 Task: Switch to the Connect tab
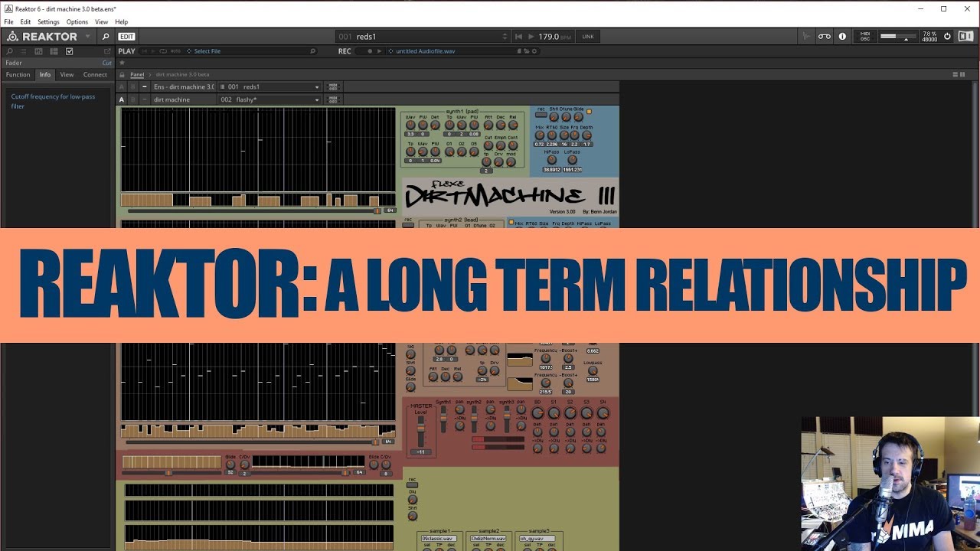[95, 75]
